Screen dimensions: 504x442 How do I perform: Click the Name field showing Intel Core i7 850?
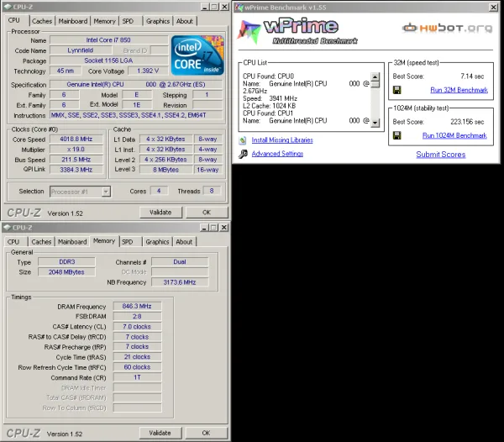pyautogui.click(x=108, y=40)
